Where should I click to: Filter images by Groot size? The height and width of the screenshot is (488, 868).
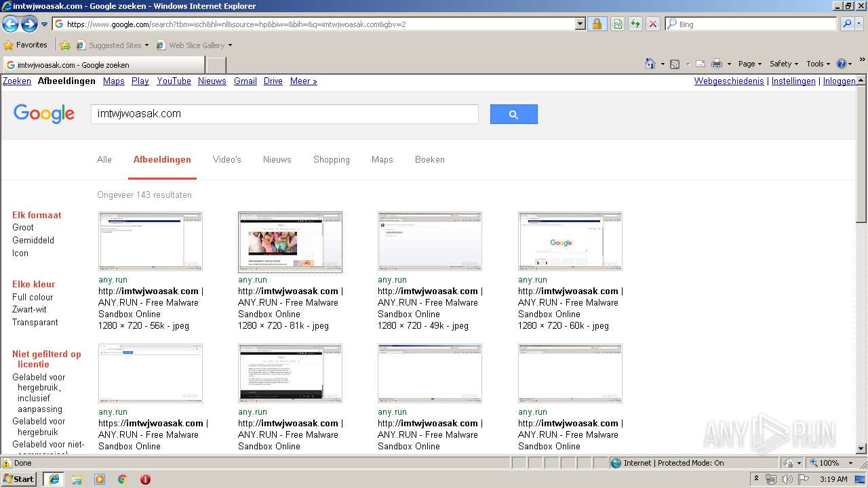coord(23,228)
